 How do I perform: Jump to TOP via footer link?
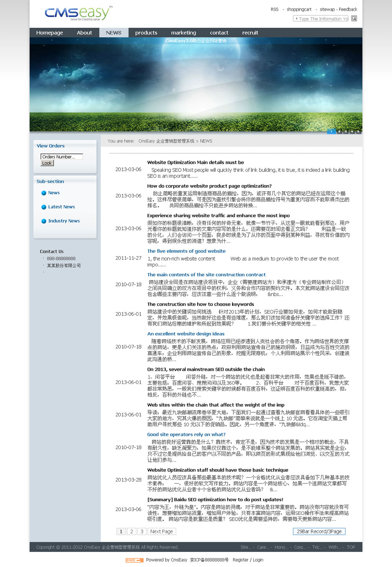pos(351,547)
